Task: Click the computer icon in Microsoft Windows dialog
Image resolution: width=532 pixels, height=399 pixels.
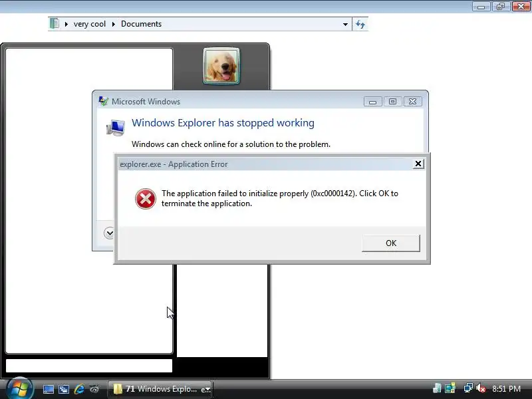Action: click(x=116, y=128)
